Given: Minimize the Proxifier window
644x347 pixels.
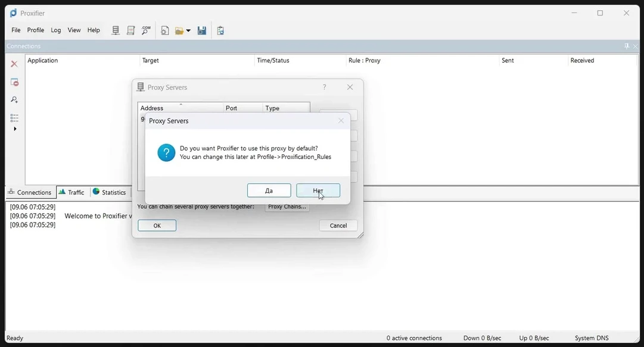Looking at the screenshot, I should [574, 13].
